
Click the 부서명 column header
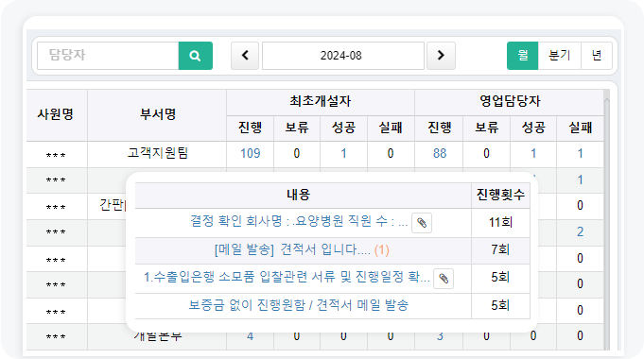click(x=158, y=114)
